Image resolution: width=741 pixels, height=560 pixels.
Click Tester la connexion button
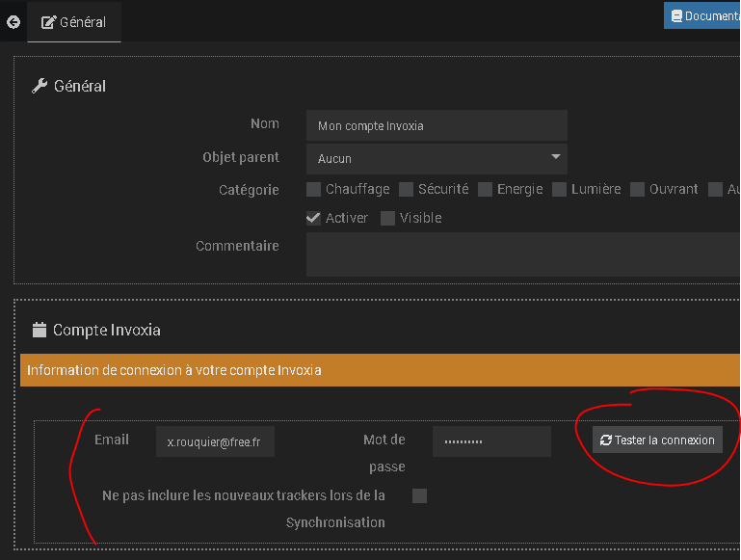point(657,440)
